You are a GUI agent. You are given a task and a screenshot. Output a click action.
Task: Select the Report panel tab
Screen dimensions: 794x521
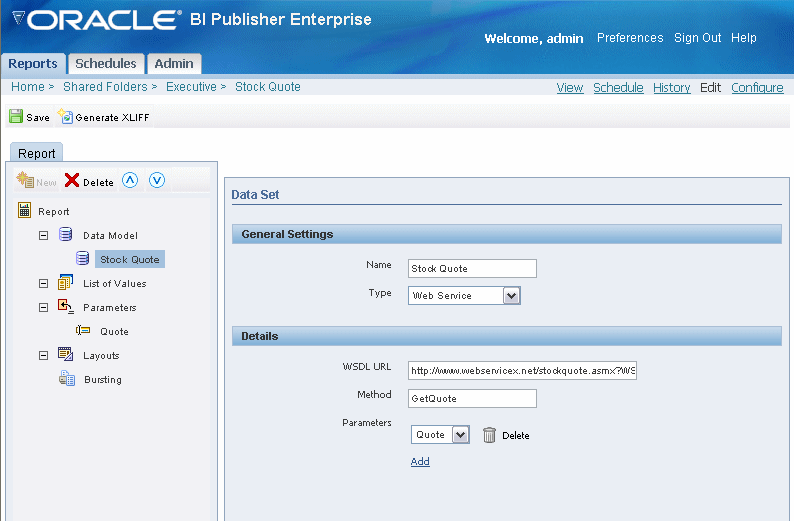36,153
